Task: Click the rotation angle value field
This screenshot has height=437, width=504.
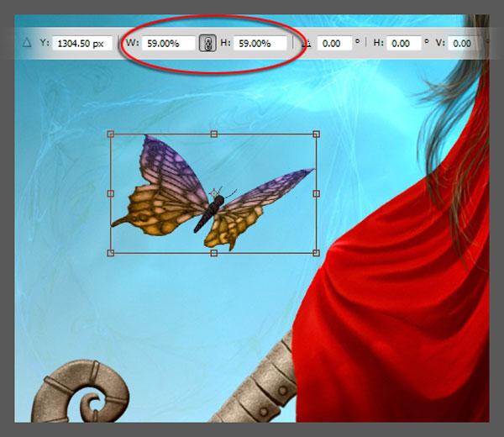Action: [333, 43]
